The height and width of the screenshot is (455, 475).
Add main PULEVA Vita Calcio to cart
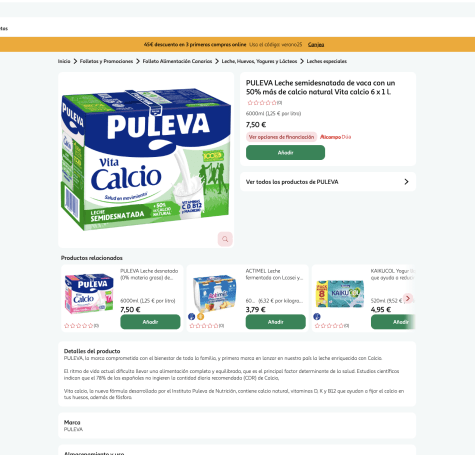(286, 153)
